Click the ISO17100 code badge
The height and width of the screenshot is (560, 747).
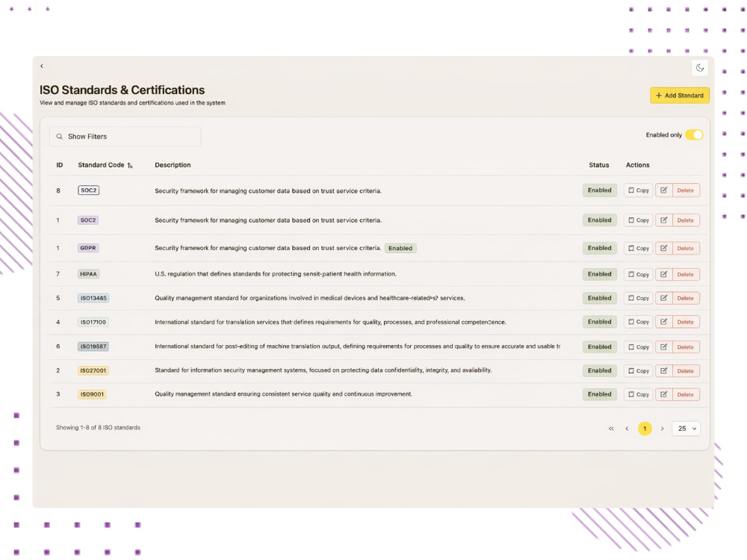[x=93, y=323]
